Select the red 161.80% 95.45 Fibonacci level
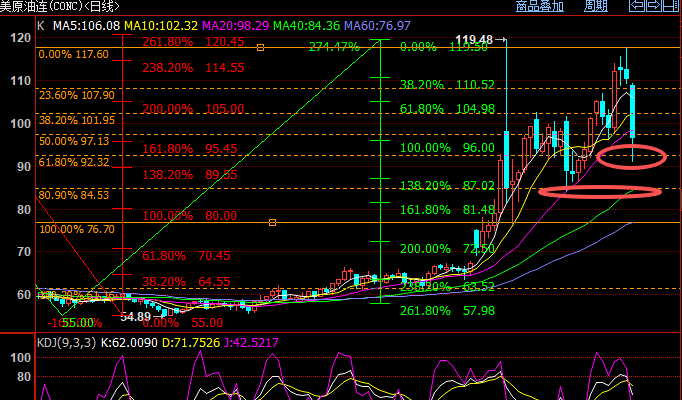The width and height of the screenshot is (682, 400). [x=193, y=148]
